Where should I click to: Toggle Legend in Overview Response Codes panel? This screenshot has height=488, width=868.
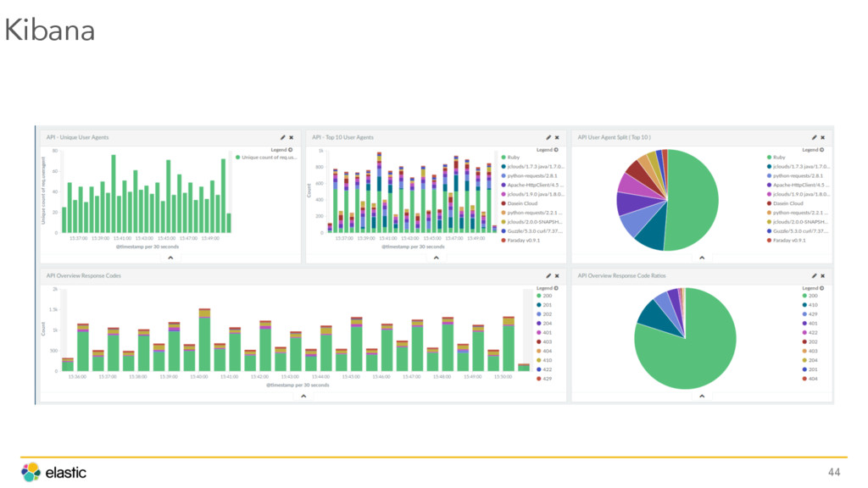(x=547, y=288)
